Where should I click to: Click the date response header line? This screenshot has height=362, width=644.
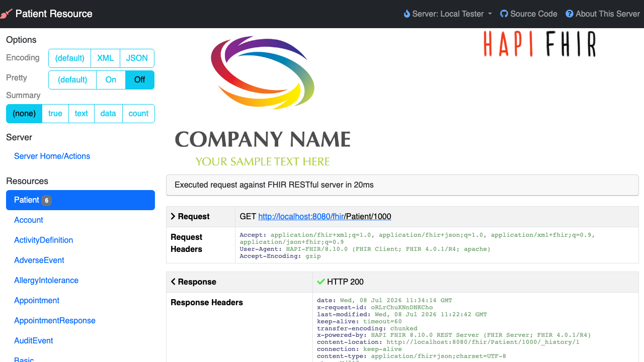coord(384,300)
